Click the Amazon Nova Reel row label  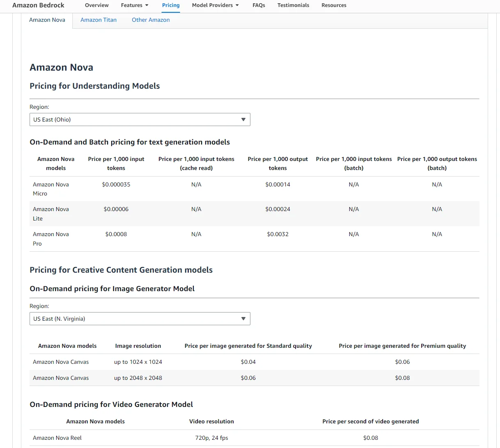(57, 438)
